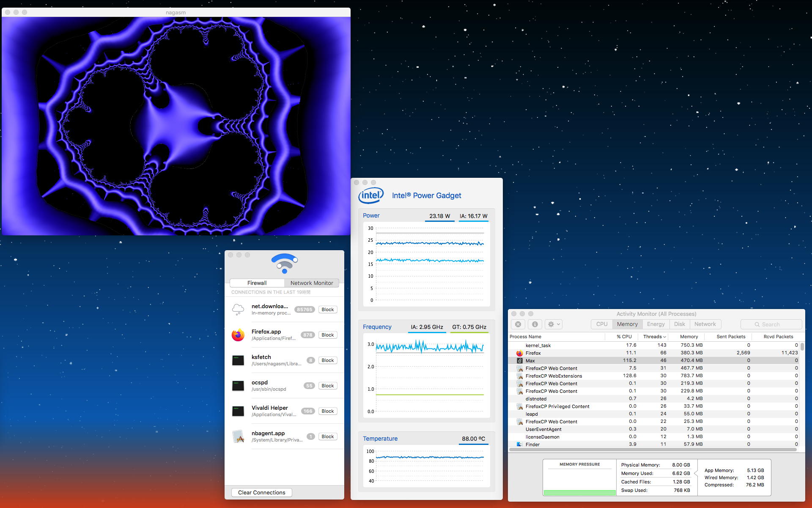This screenshot has width=812, height=508.
Task: Focus the Activity Monitor search field
Action: (x=771, y=324)
